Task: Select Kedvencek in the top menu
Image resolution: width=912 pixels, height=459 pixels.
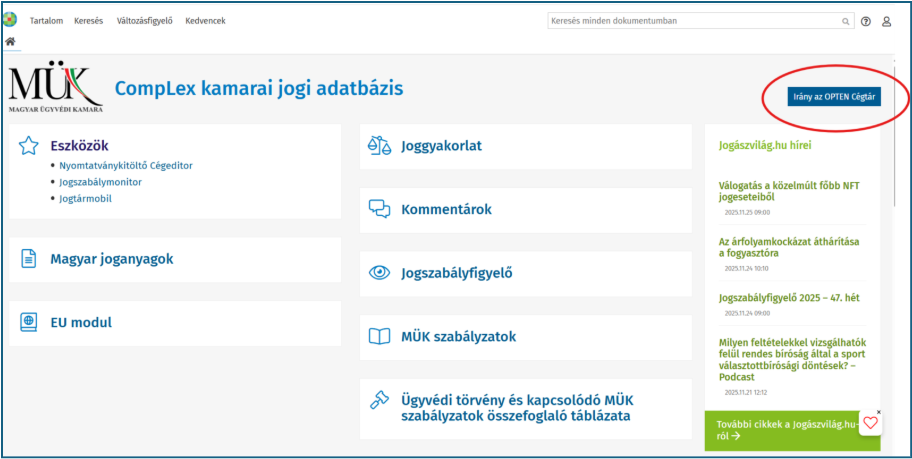Action: [x=205, y=21]
